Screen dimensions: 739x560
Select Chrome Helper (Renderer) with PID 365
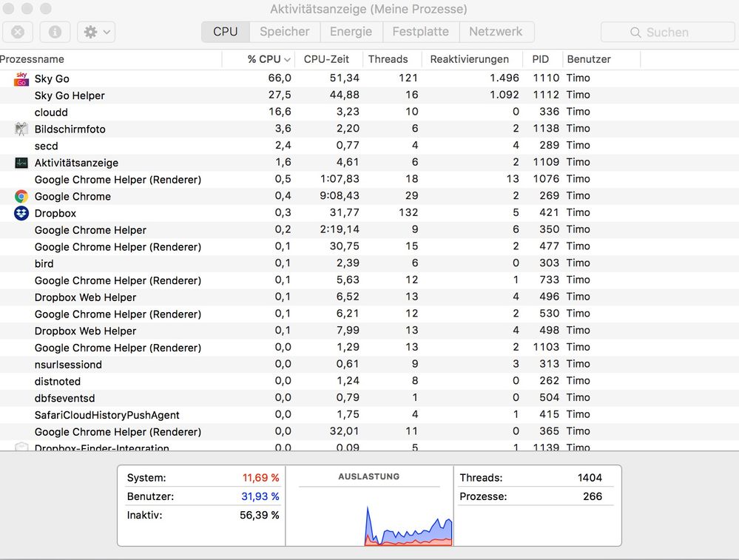[x=370, y=432]
